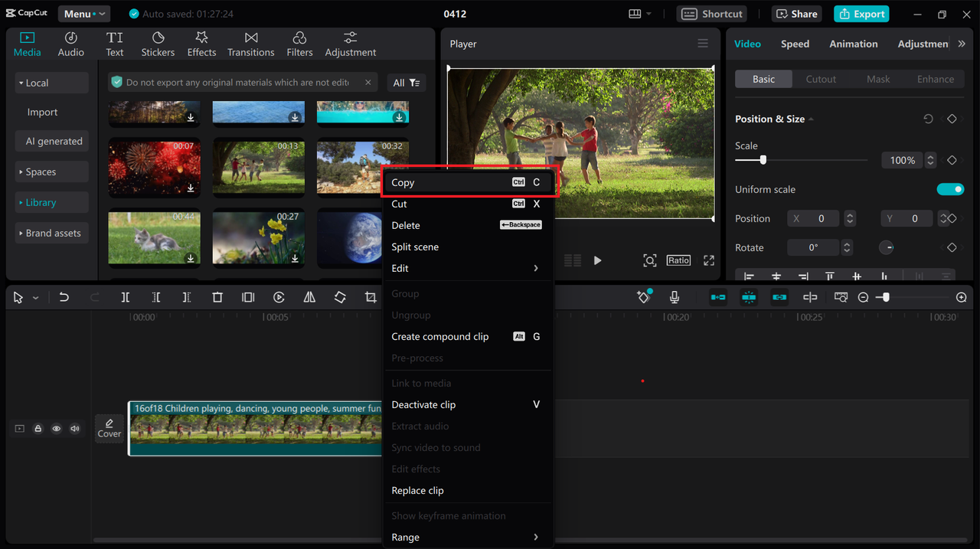Choose Cut from the context menu

pos(468,204)
